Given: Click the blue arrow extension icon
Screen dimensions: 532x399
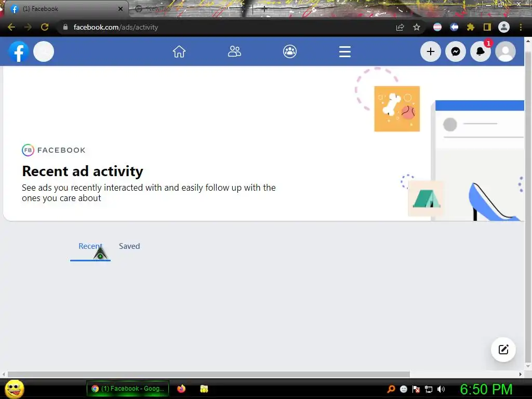Looking at the screenshot, I should (x=454, y=27).
